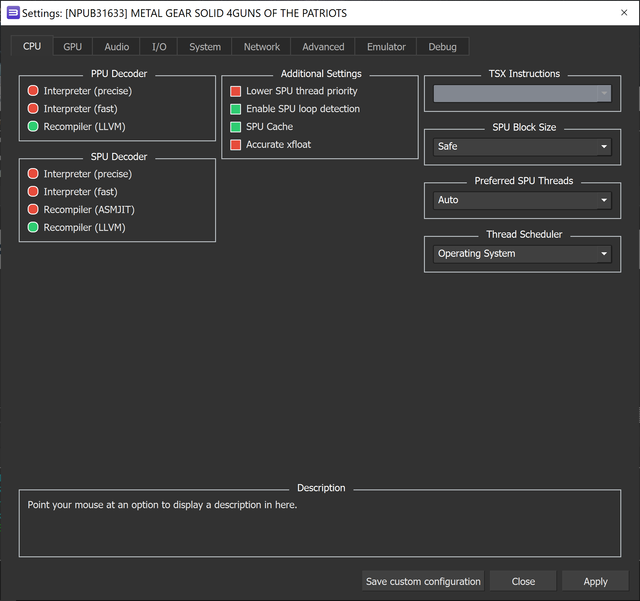Switch to the GPU tab
The height and width of the screenshot is (601, 640).
[x=73, y=47]
